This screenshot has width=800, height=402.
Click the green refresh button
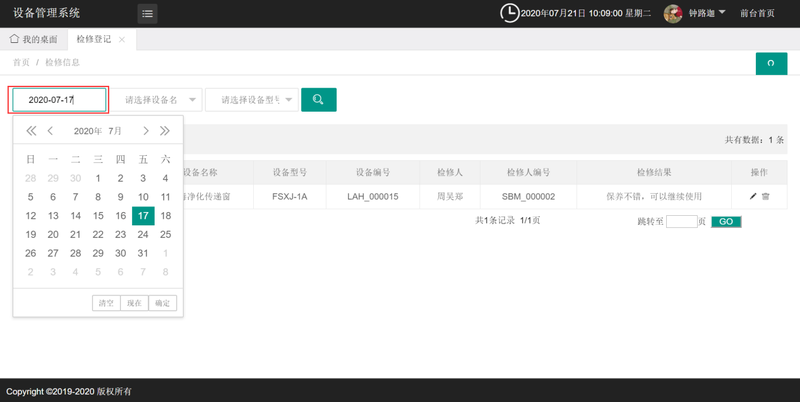click(771, 63)
